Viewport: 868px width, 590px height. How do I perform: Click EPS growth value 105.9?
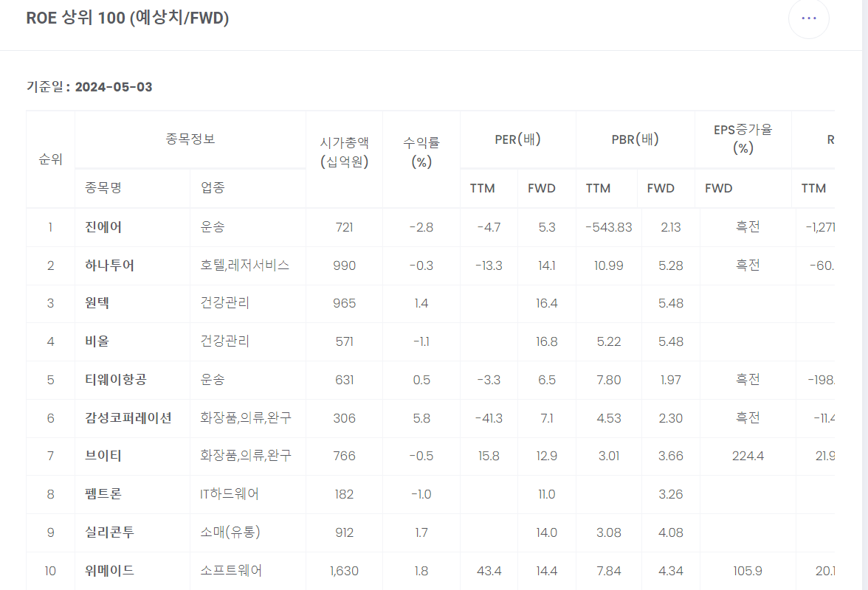(x=748, y=571)
